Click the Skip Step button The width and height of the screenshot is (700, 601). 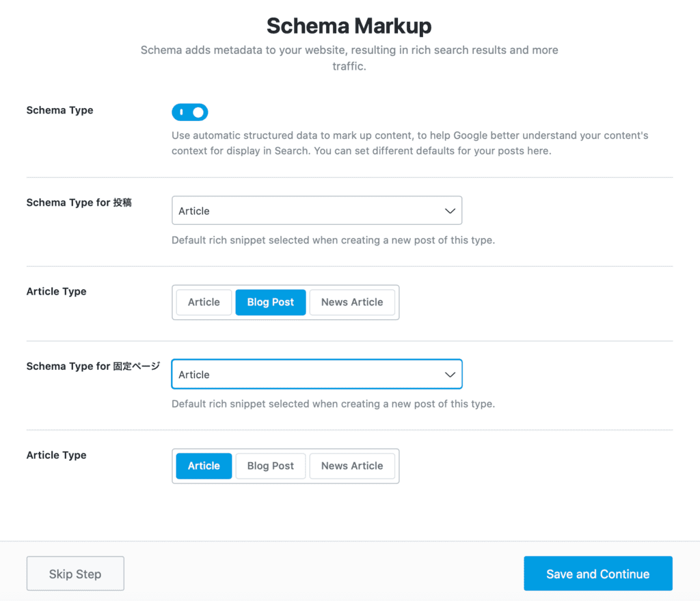(75, 573)
